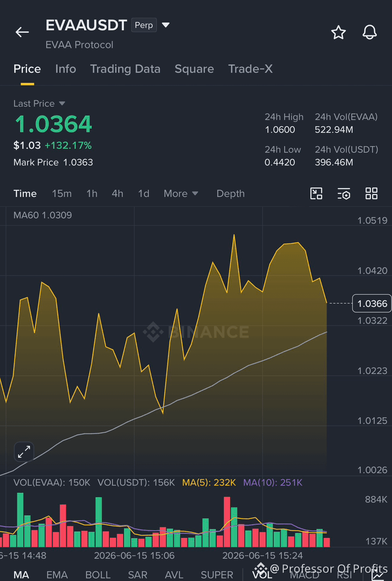Click the 24h Vol(USDT) 396.46M value
Viewport: 392px width, 581px height.
pos(334,162)
